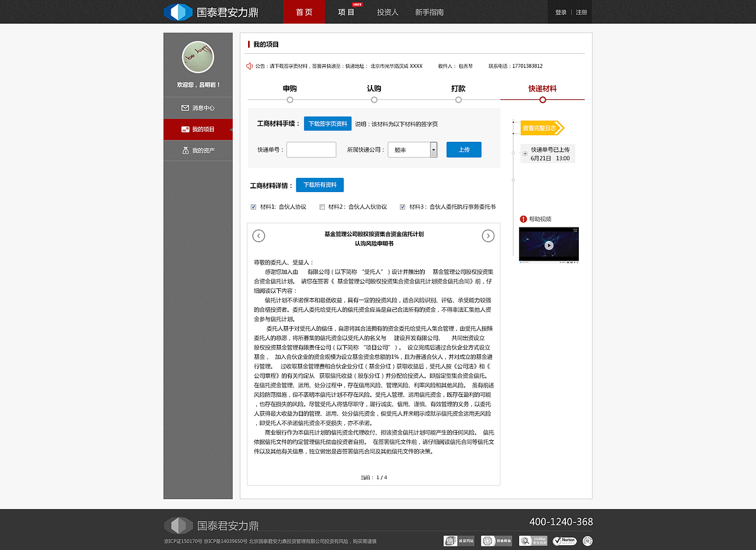Check 材料2: 合伙人入伙协议

coord(322,207)
